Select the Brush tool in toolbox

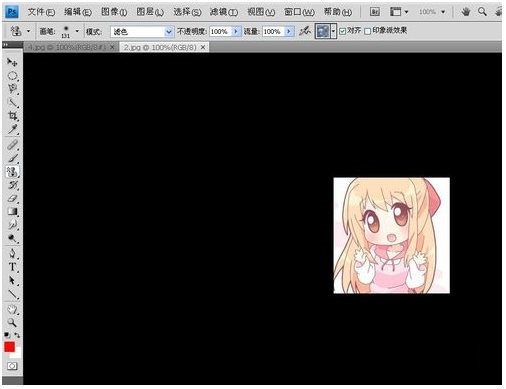(12, 158)
